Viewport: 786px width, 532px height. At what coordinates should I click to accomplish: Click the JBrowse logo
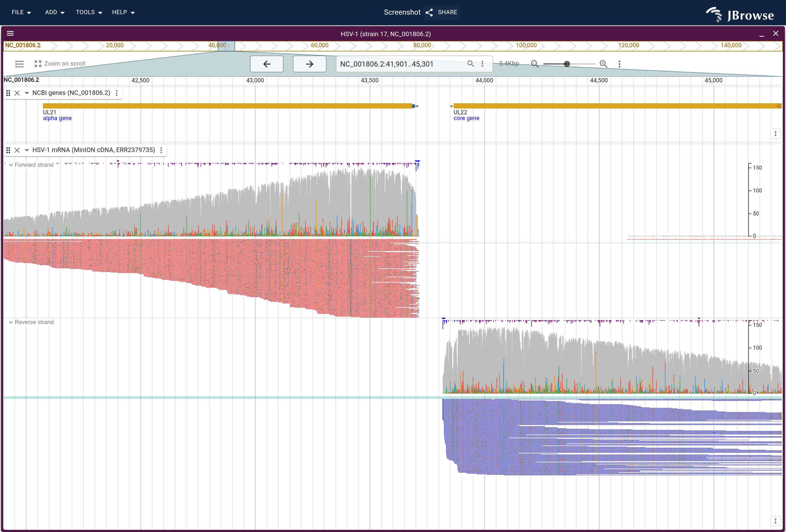point(740,14)
